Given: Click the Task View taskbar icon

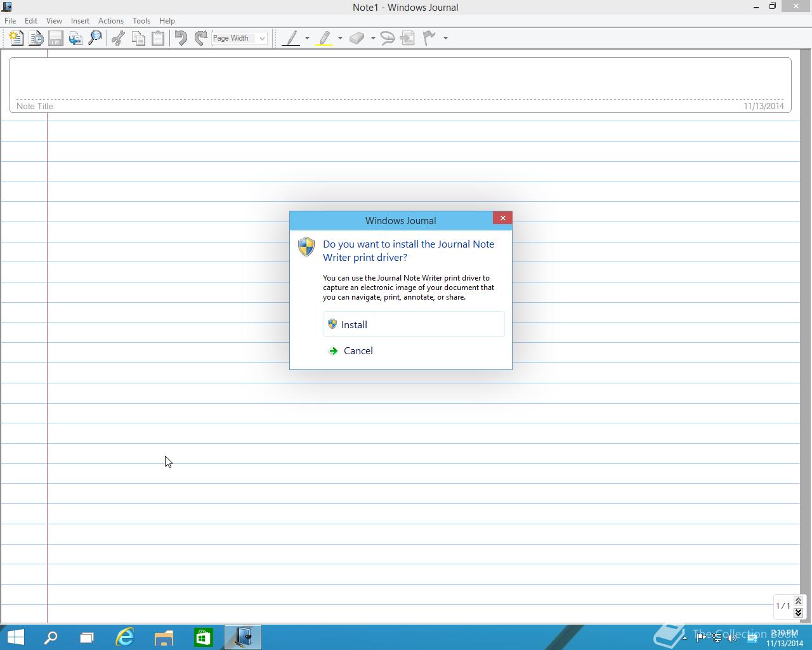Looking at the screenshot, I should pos(87,637).
